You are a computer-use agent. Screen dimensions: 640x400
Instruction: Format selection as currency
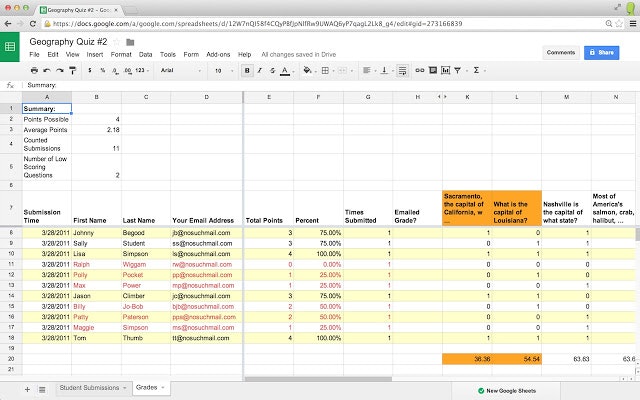pyautogui.click(x=91, y=71)
